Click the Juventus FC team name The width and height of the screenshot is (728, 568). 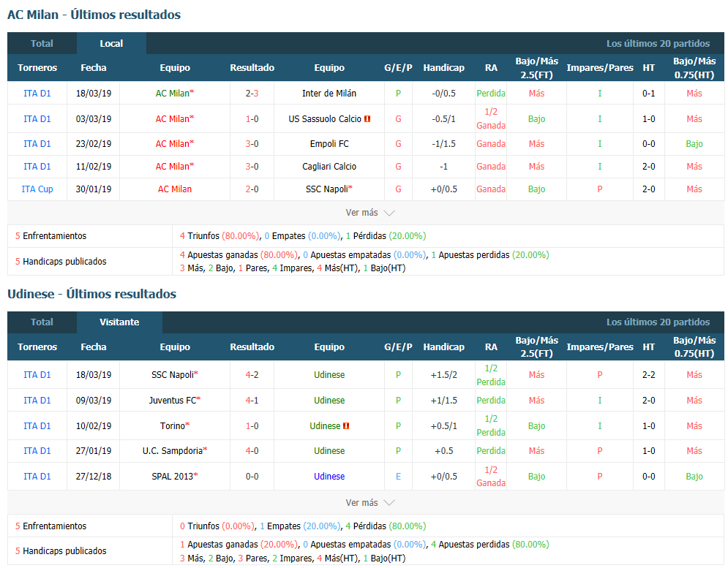[173, 401]
